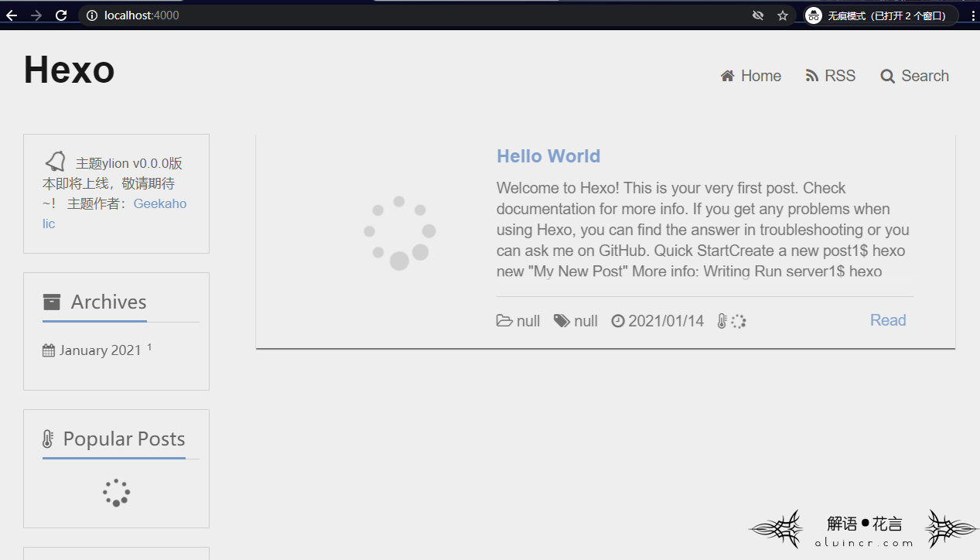
Task: Click the clock icon beside the post date
Action: (x=616, y=320)
